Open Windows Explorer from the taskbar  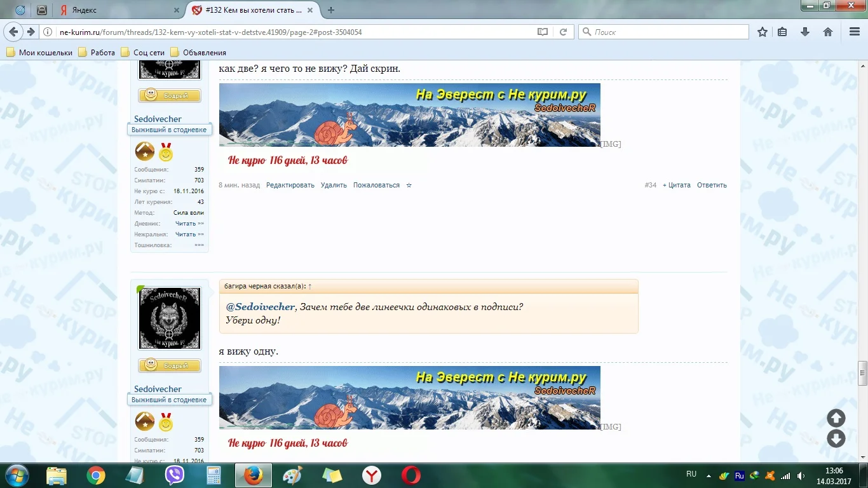tap(57, 475)
